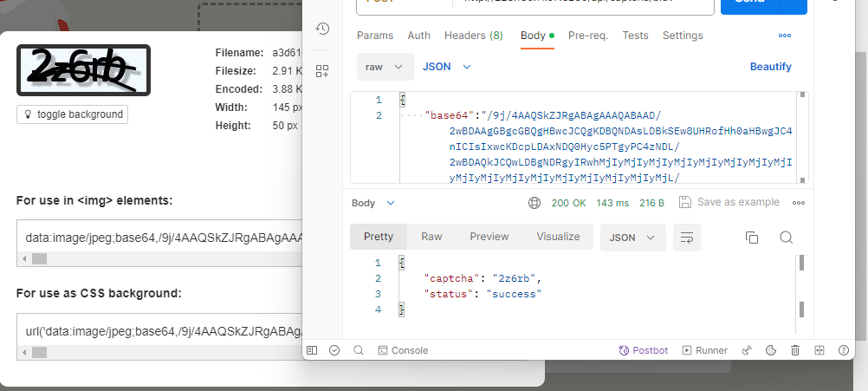Search the response using magnifier icon

pos(786,238)
